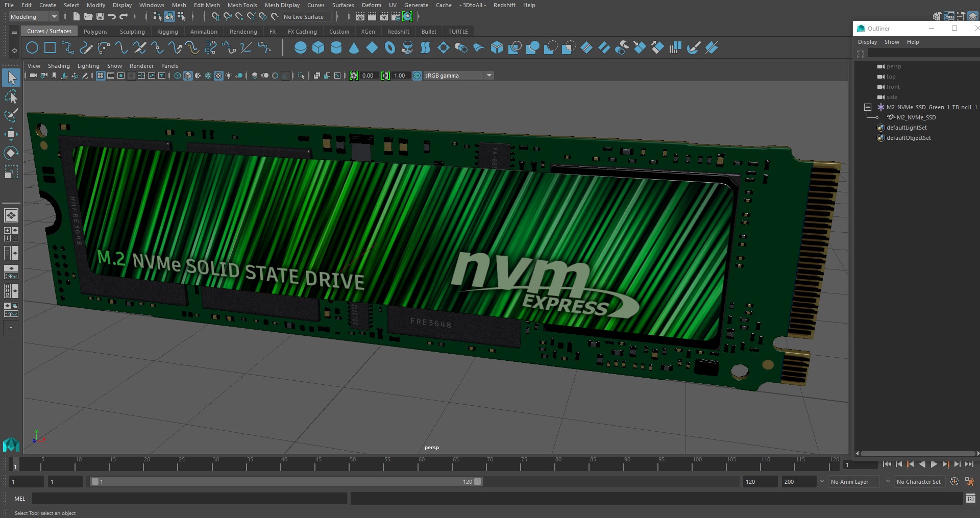Image resolution: width=980 pixels, height=518 pixels.
Task: Play the animation backwards
Action: click(922, 464)
